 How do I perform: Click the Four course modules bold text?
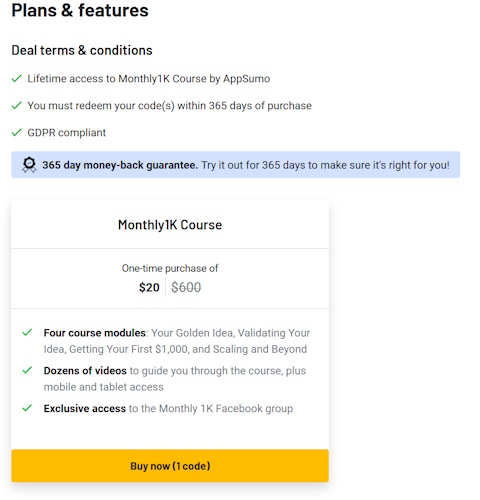[95, 333]
